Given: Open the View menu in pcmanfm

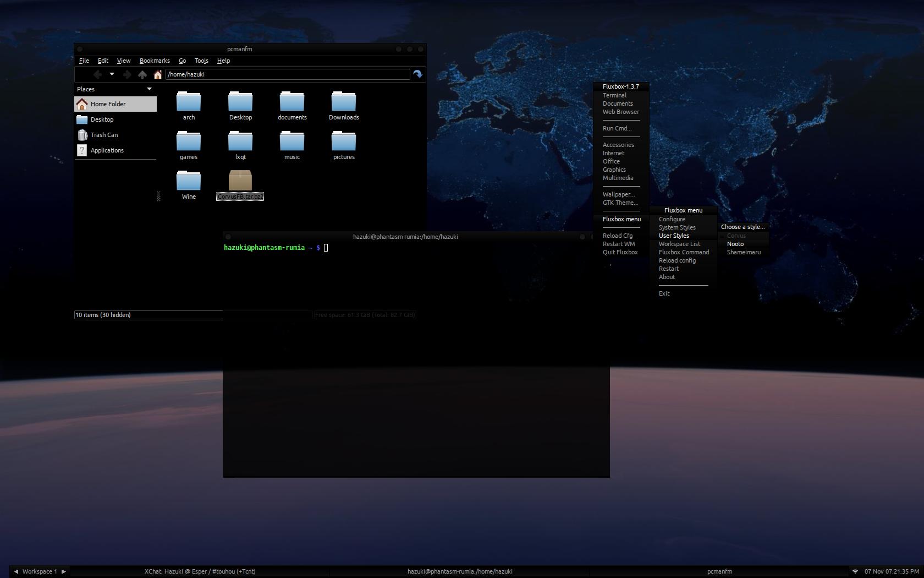Looking at the screenshot, I should [x=124, y=61].
